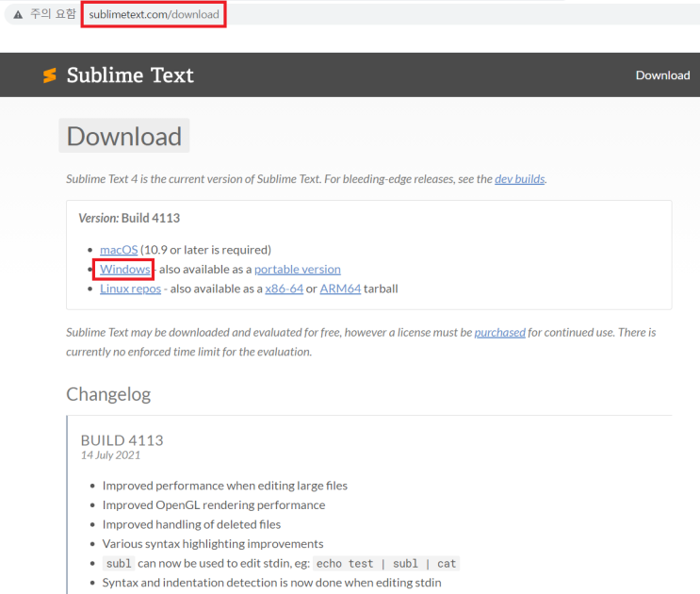
Task: Open the Download navigation menu item
Action: point(662,75)
